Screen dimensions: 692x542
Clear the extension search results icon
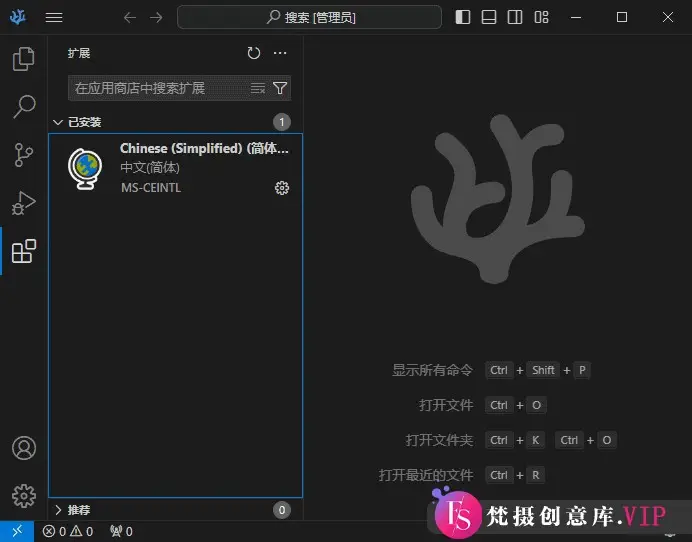click(x=258, y=88)
